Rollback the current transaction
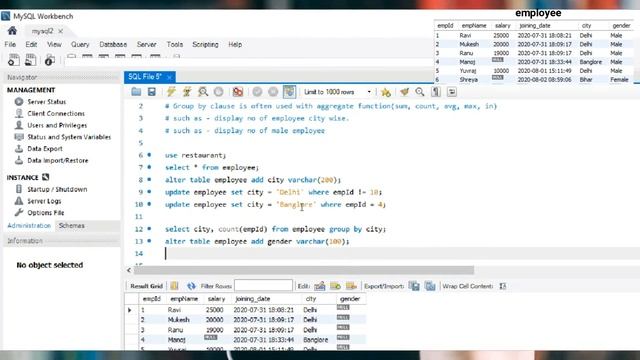This screenshot has height=360, width=640. point(273,92)
